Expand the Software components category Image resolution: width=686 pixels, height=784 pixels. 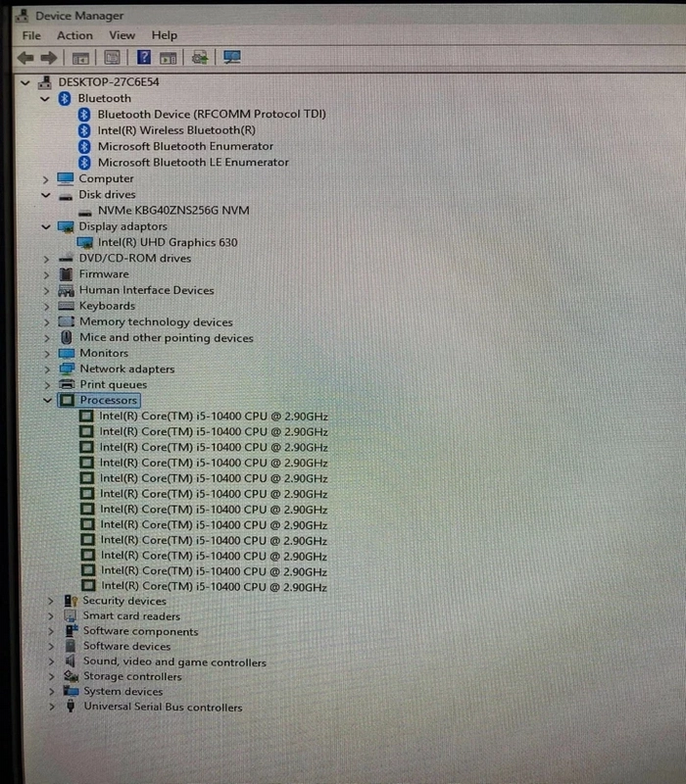(51, 631)
